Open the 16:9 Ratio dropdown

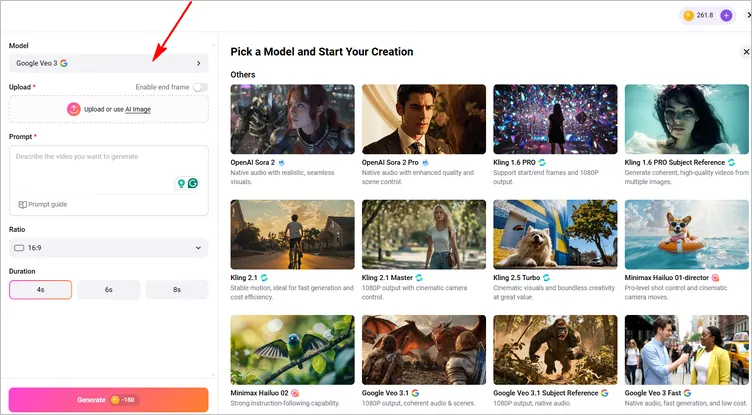pyautogui.click(x=109, y=248)
